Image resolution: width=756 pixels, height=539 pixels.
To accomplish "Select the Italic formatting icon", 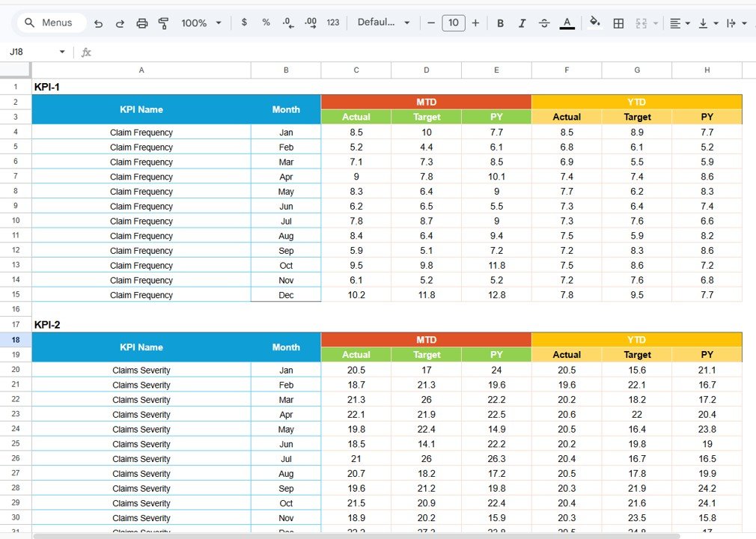I will coord(522,22).
